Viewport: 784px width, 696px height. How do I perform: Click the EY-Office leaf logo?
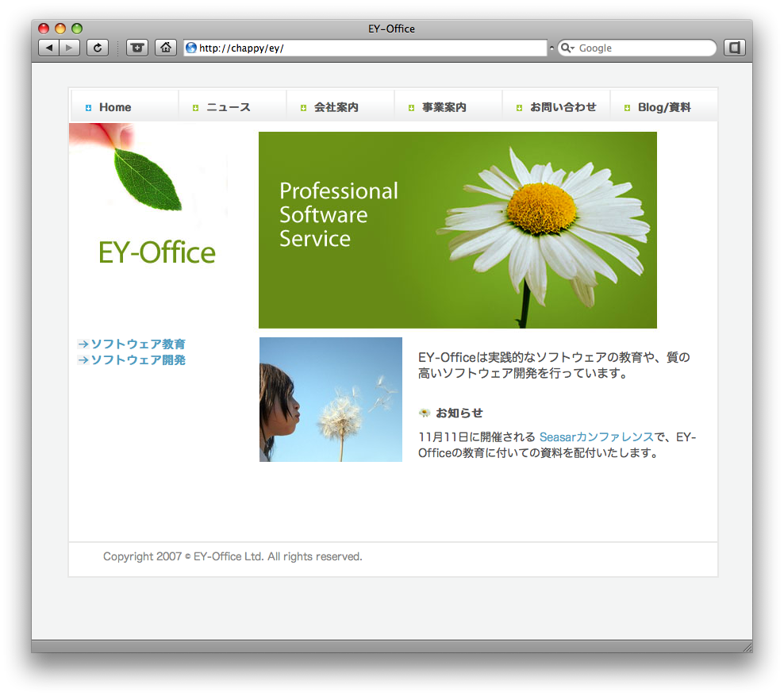[148, 195]
